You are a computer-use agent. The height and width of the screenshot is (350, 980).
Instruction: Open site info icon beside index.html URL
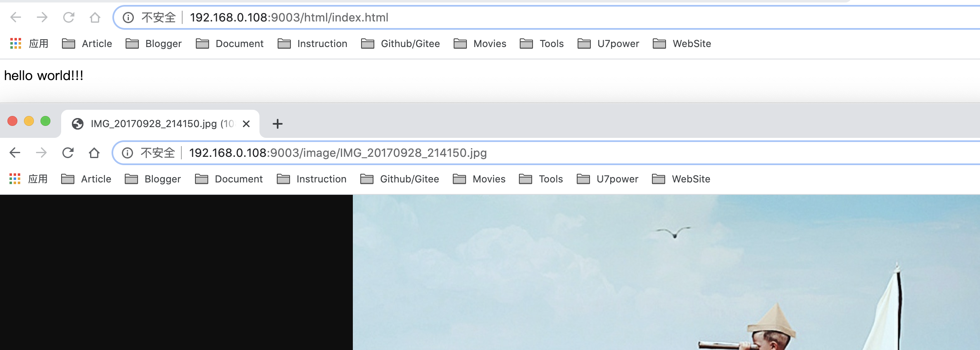(x=128, y=18)
